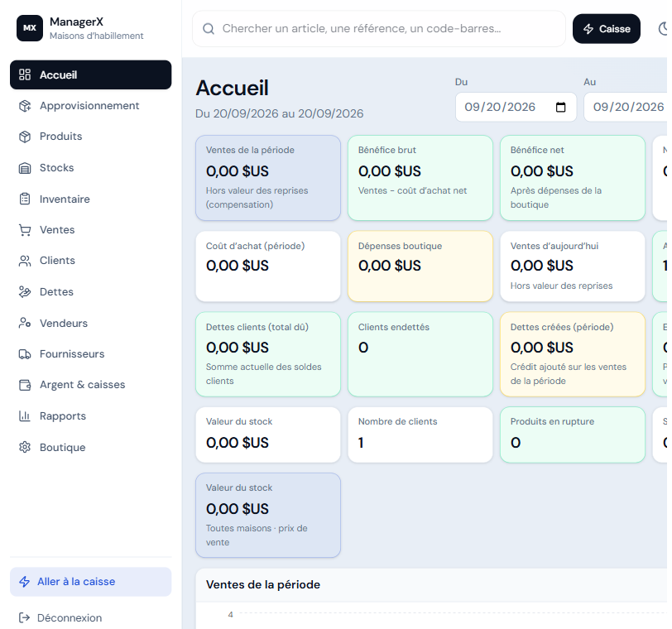Click the magnifier search icon
This screenshot has width=672, height=629.
click(x=209, y=29)
